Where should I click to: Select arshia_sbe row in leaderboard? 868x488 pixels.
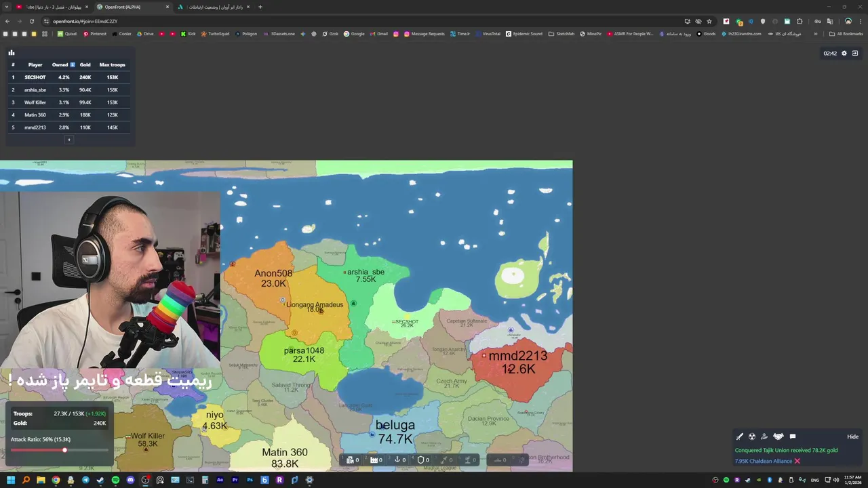coord(68,89)
